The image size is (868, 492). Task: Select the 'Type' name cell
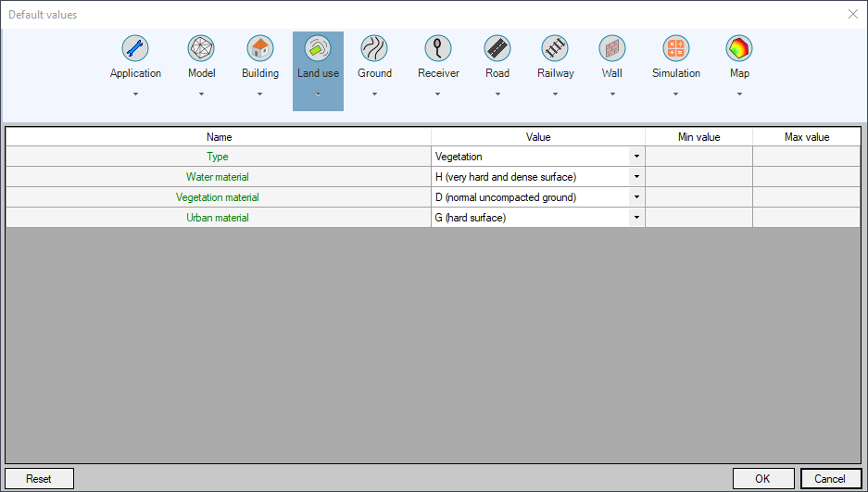(219, 157)
